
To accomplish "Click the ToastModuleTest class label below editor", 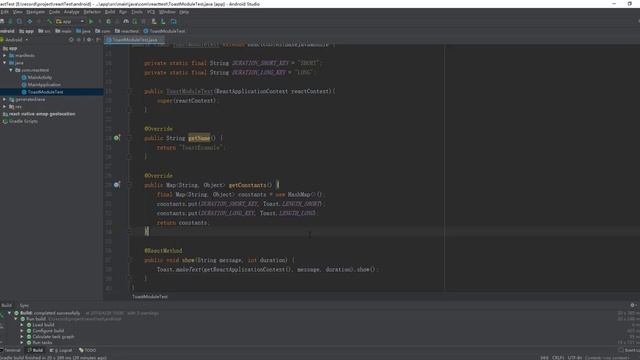I will coord(150,297).
